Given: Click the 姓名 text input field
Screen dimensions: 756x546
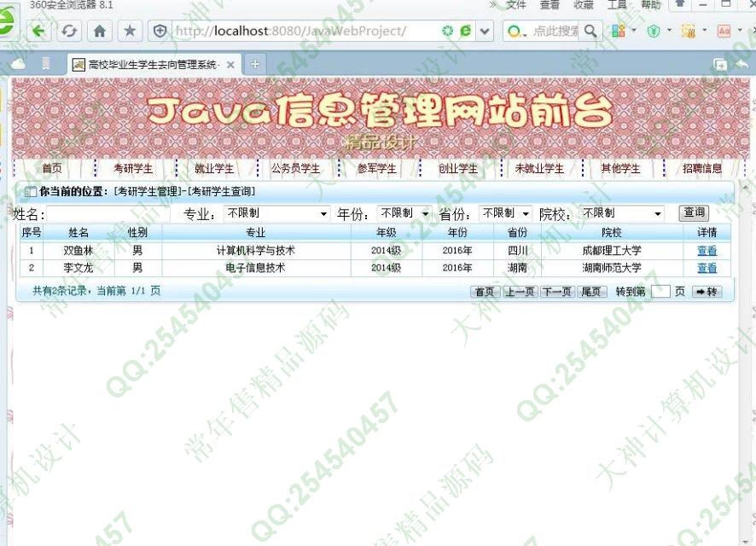Looking at the screenshot, I should pos(108,214).
